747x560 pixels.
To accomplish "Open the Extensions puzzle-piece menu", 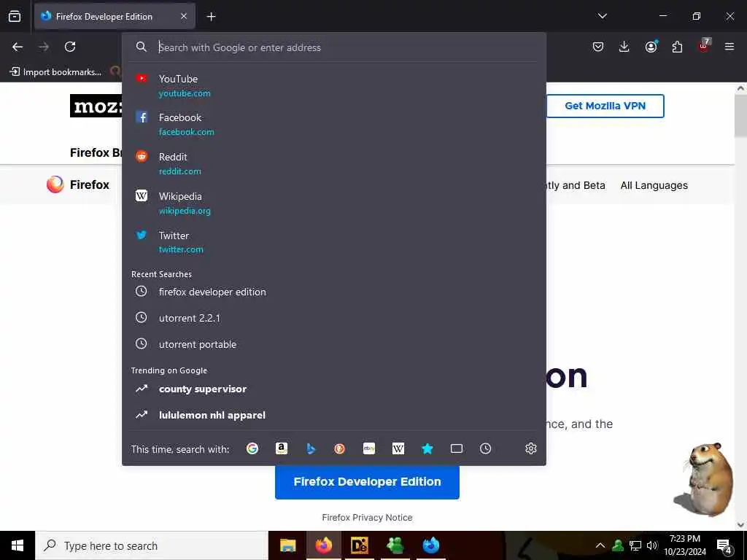I will pyautogui.click(x=677, y=47).
